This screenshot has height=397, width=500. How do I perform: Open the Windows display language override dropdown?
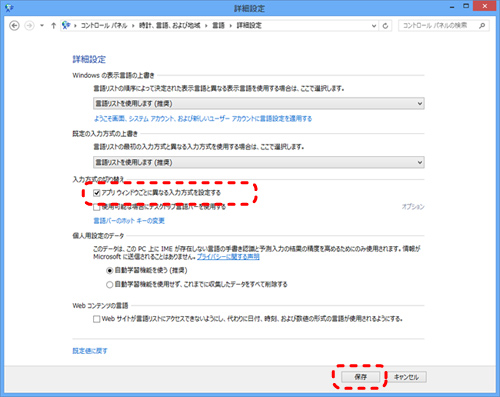pos(259,104)
